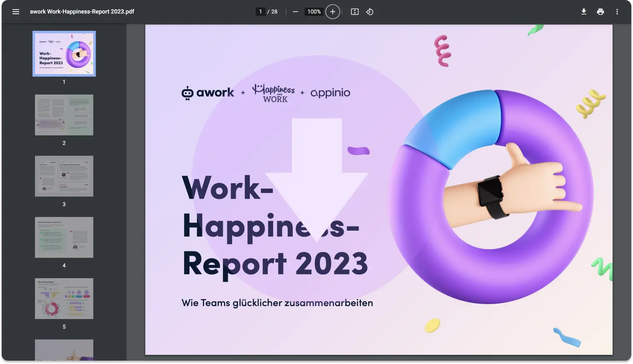Image resolution: width=633 pixels, height=364 pixels.
Task: Click the zoom in plus icon
Action: tap(332, 12)
